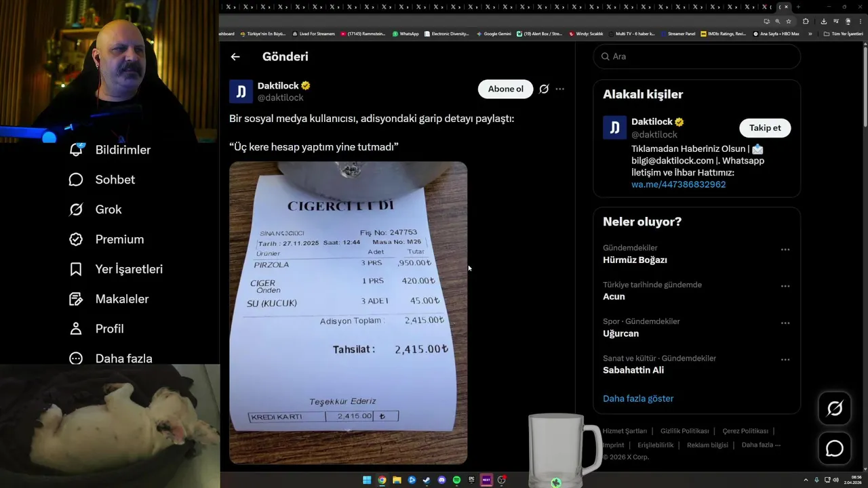Open the taskbar clock showing 08:56

coord(852,480)
